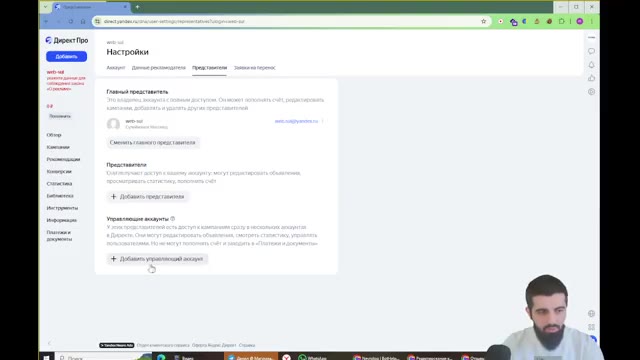Click the blue Добавить button
Screen dimensions: 640x360
67,56
